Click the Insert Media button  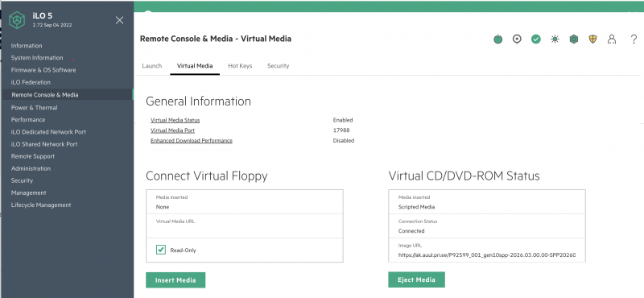[175, 280]
